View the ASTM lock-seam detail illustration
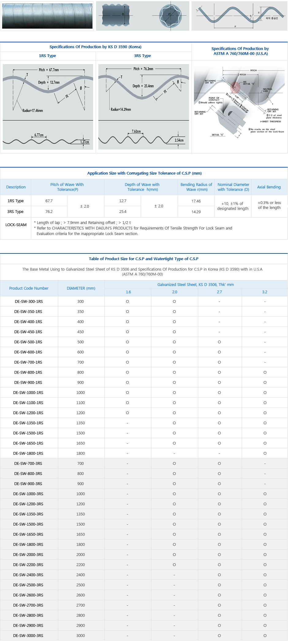Screen dimensions: 288x644 tap(240, 103)
